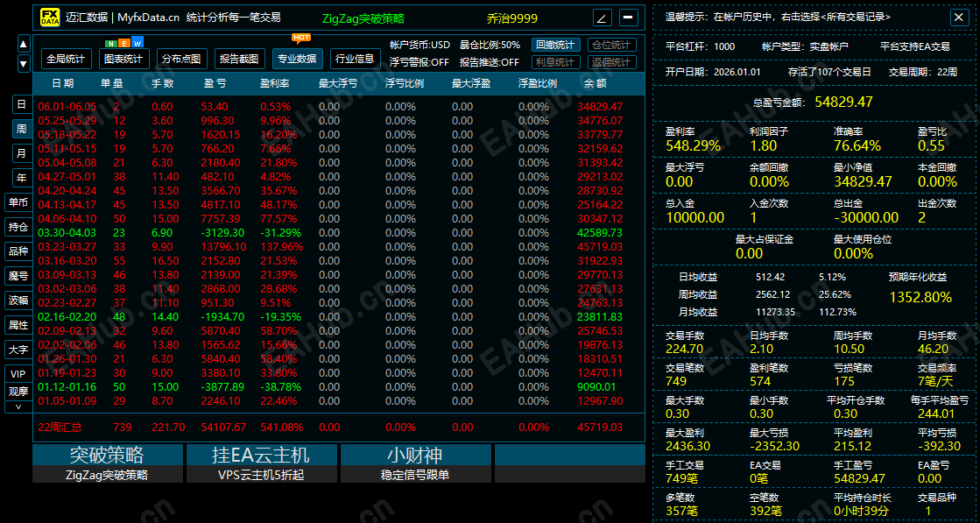Minimize the main statistics window

tap(629, 18)
